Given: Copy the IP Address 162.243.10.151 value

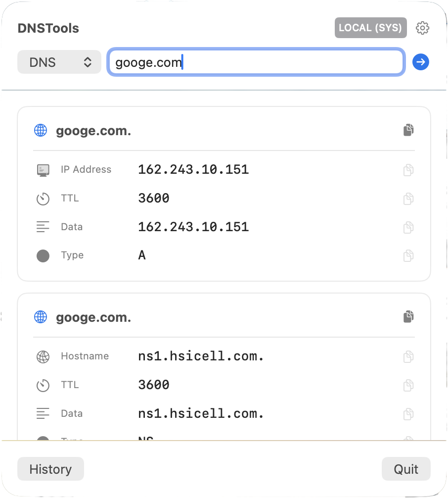Looking at the screenshot, I should tap(408, 170).
